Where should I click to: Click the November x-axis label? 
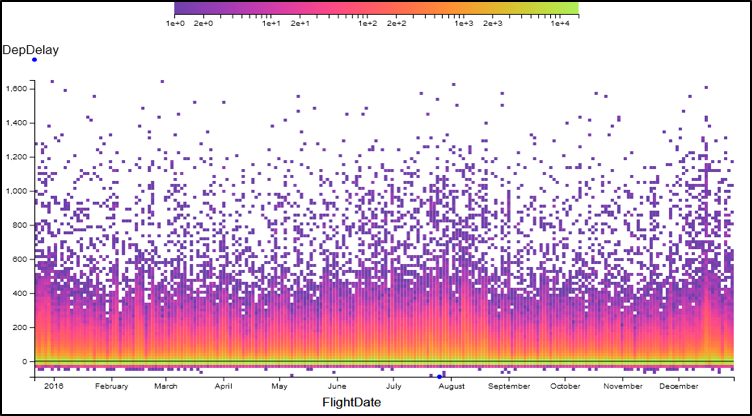coord(623,386)
